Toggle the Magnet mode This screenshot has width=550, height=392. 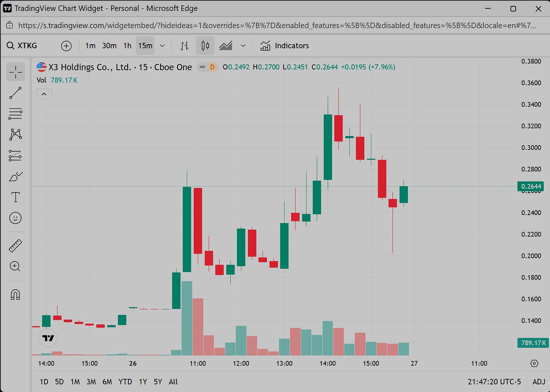15,295
